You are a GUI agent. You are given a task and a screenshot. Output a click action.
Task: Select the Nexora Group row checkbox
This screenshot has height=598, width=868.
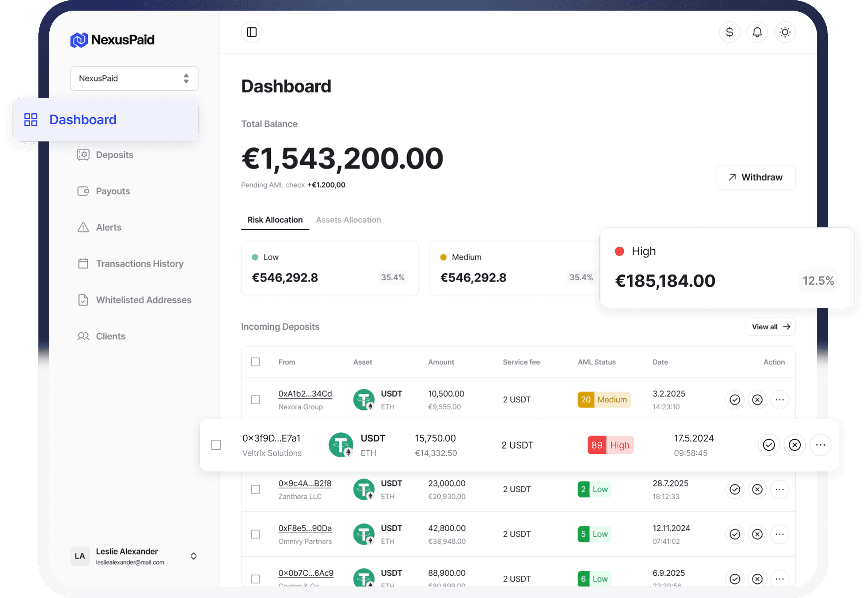click(x=255, y=400)
